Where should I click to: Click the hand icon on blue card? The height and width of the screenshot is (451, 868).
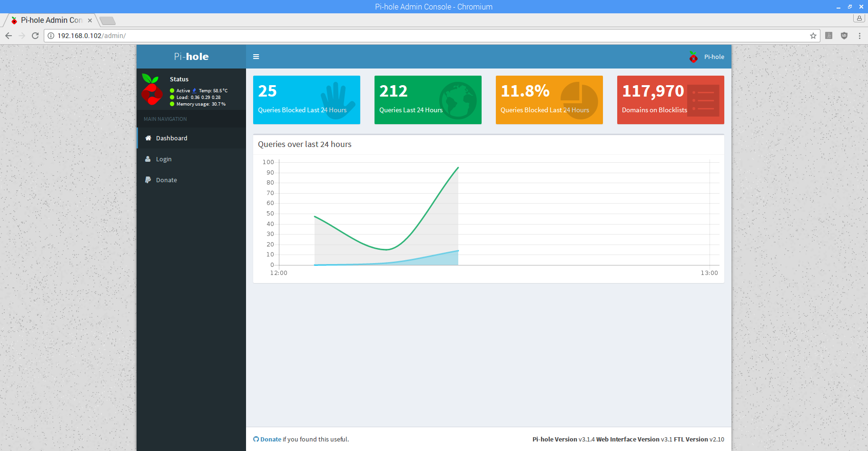337,100
